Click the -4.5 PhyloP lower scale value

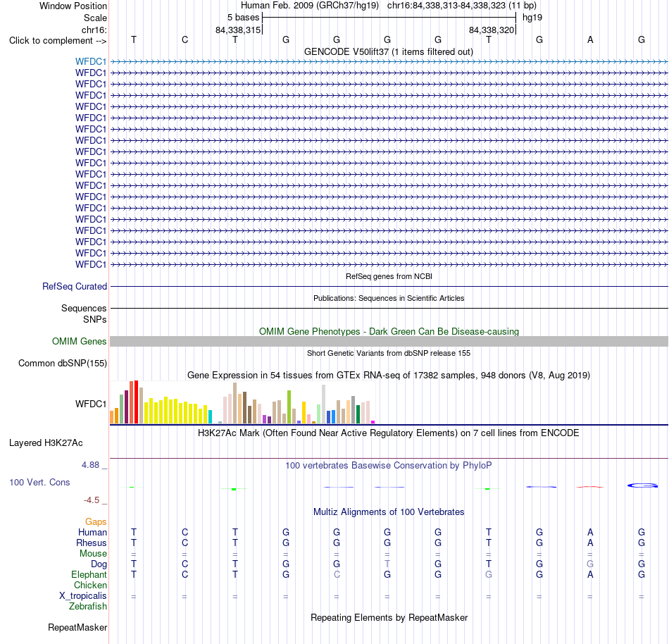pos(92,500)
